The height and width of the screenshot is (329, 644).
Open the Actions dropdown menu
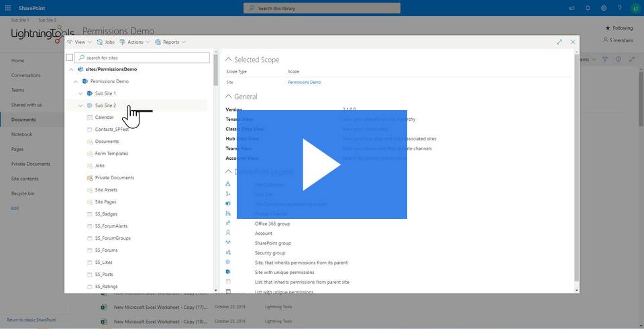(x=135, y=42)
